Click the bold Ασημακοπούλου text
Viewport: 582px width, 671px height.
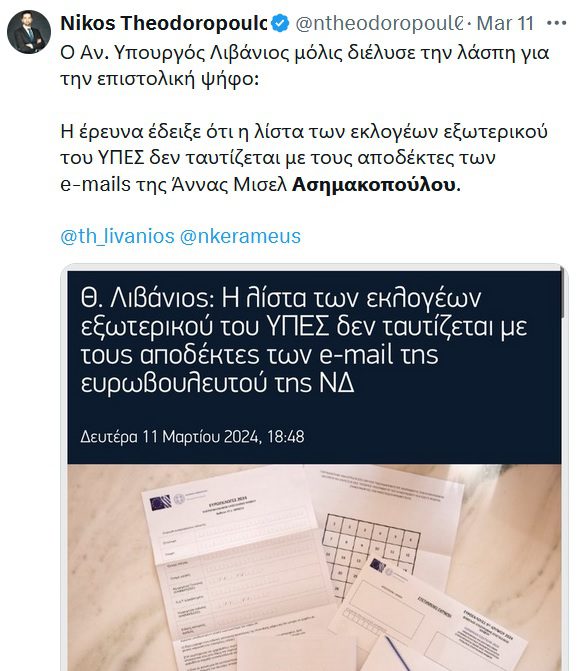(x=374, y=184)
